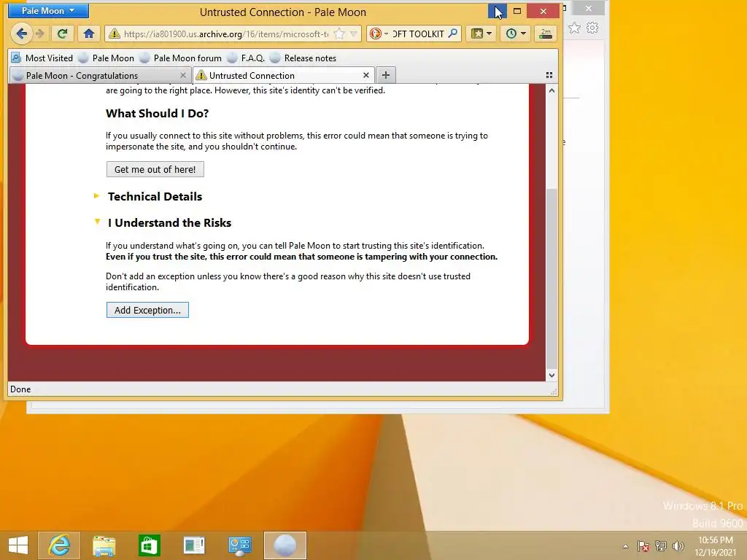
Task: Open the DuckDuckGo search engine selector
Action: (x=379, y=34)
